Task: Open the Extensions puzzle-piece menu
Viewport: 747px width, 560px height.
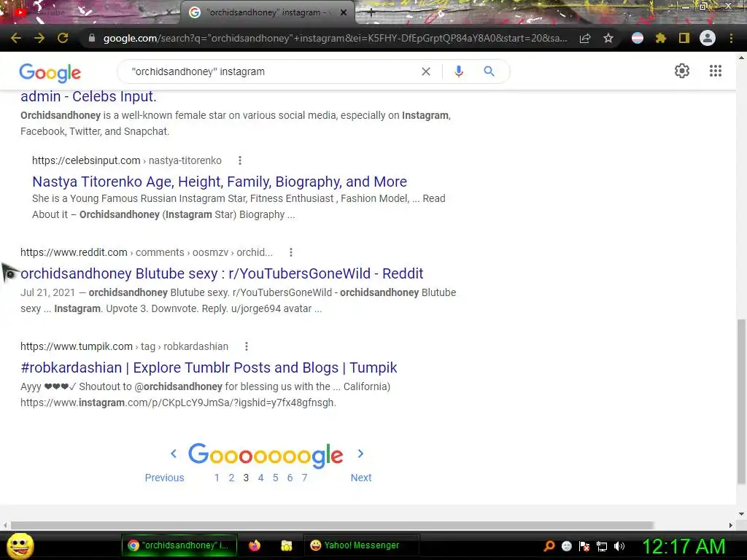Action: [660, 38]
